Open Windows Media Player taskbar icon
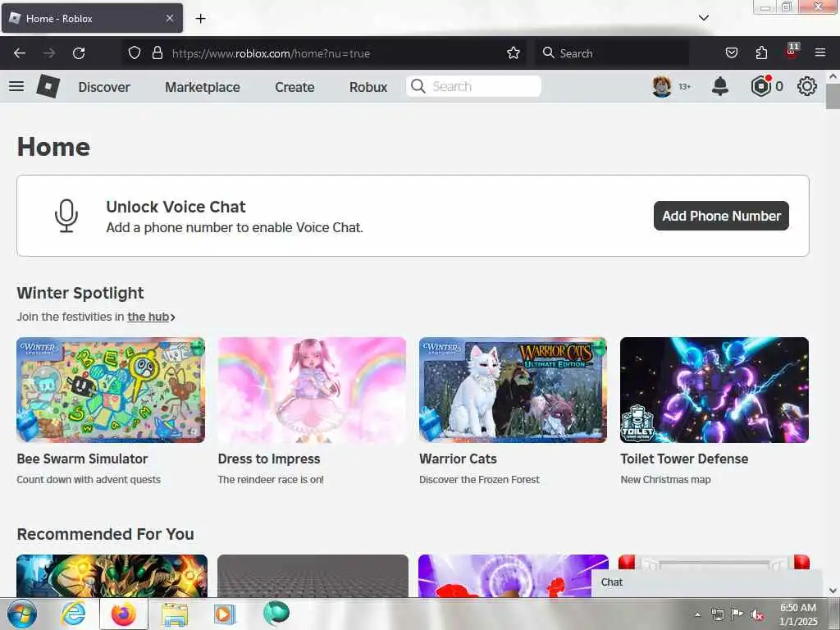 (x=225, y=614)
